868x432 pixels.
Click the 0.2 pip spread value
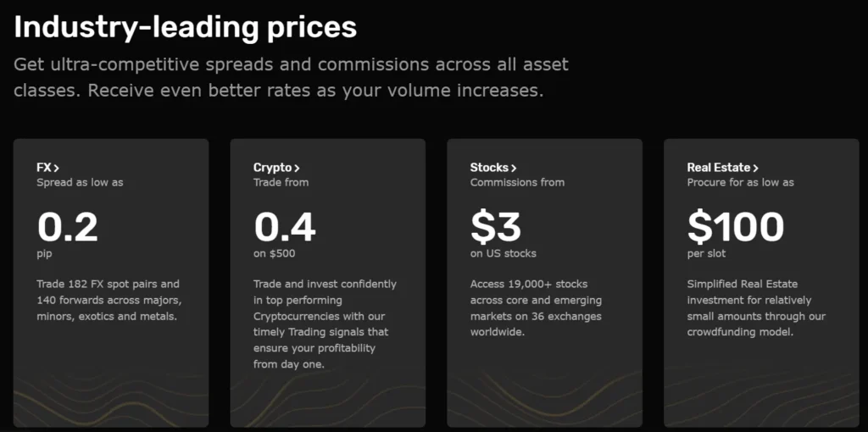(68, 226)
